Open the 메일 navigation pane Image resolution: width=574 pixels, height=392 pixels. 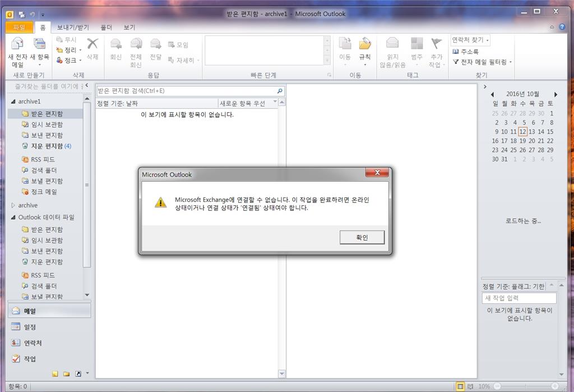pos(49,311)
